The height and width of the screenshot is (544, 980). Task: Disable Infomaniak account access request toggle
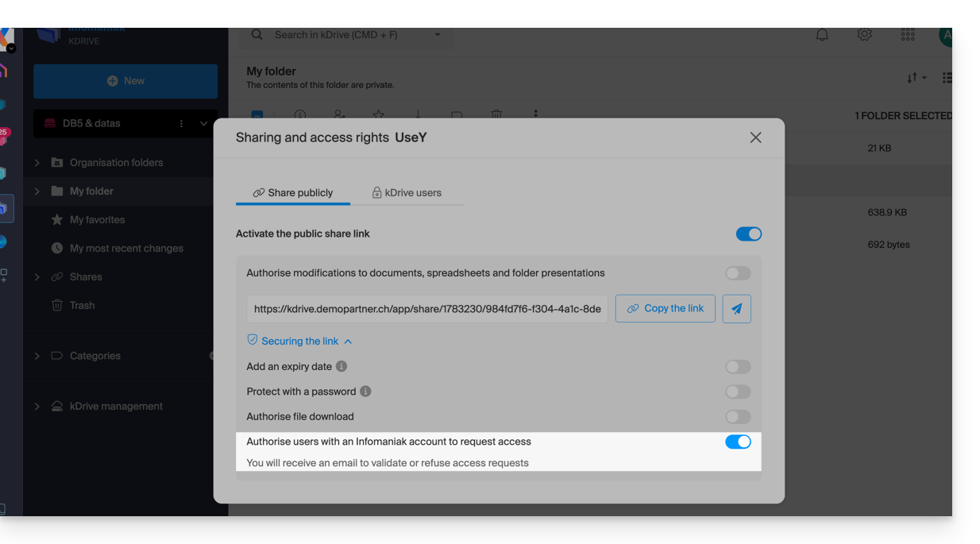(x=738, y=442)
